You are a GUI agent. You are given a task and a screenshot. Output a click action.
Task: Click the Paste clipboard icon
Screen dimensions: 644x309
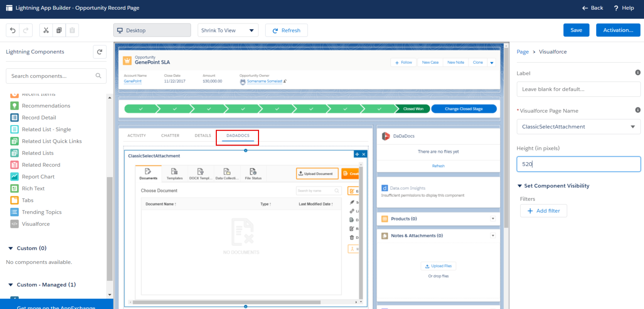tap(72, 30)
